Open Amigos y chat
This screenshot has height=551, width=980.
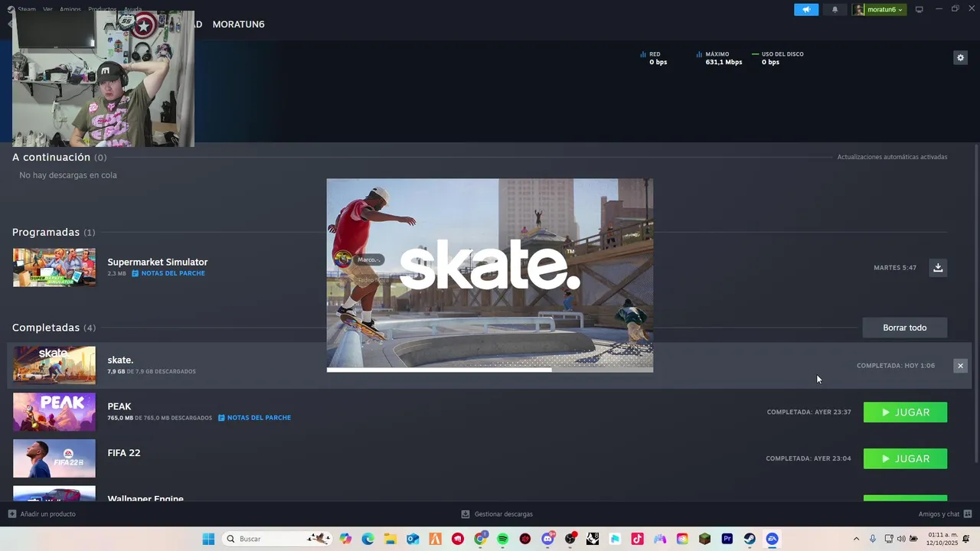(945, 514)
